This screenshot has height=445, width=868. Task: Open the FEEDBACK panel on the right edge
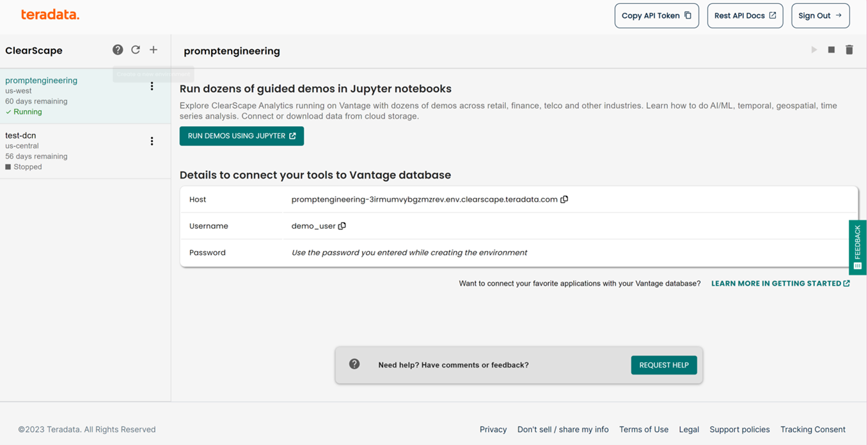tap(857, 247)
